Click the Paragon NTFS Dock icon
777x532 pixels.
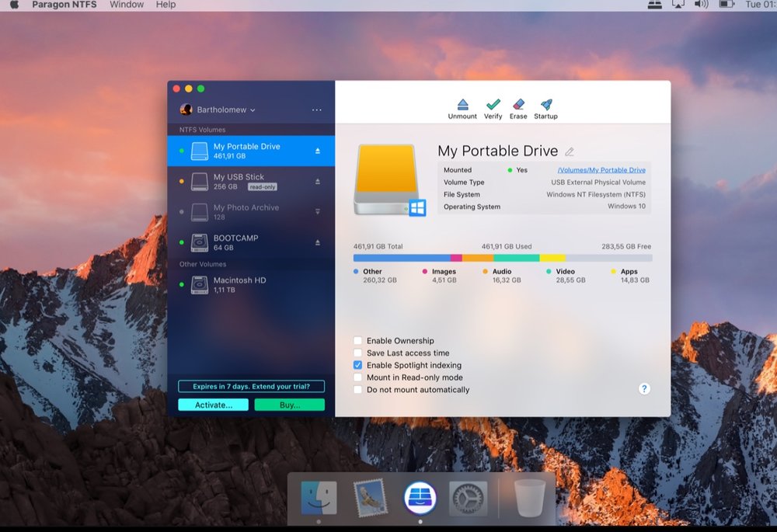pyautogui.click(x=420, y=499)
